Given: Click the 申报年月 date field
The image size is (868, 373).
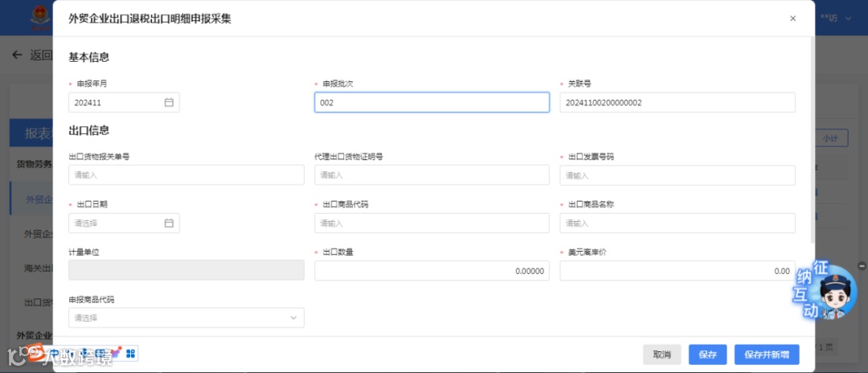Looking at the screenshot, I should point(124,102).
